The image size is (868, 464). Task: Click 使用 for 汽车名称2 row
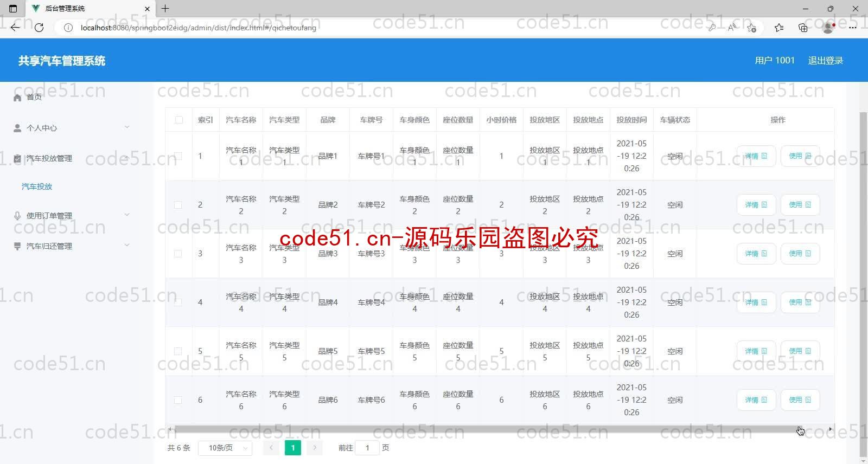tap(800, 205)
